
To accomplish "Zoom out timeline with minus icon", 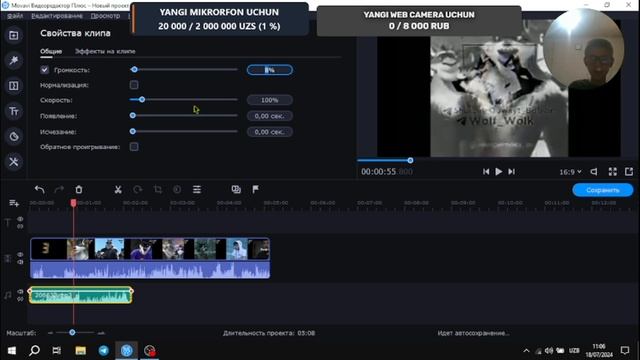I will point(50,333).
